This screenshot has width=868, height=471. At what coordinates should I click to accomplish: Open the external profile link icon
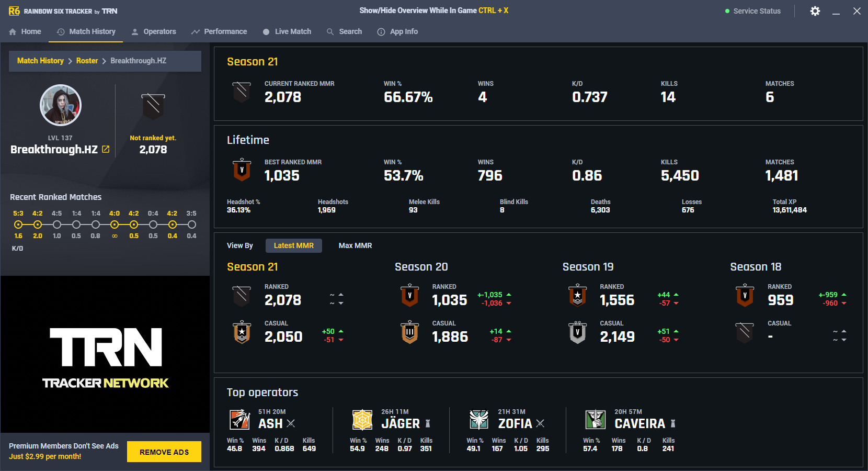(106, 149)
